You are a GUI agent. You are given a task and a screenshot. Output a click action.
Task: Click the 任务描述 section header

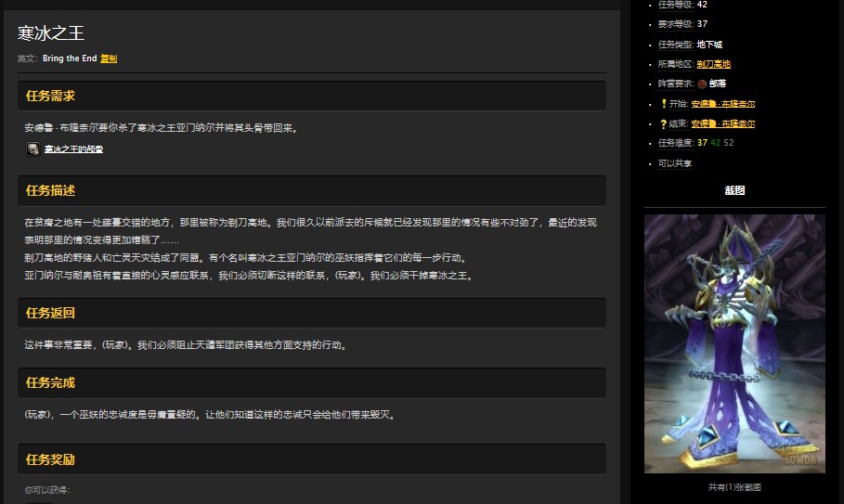(x=51, y=190)
